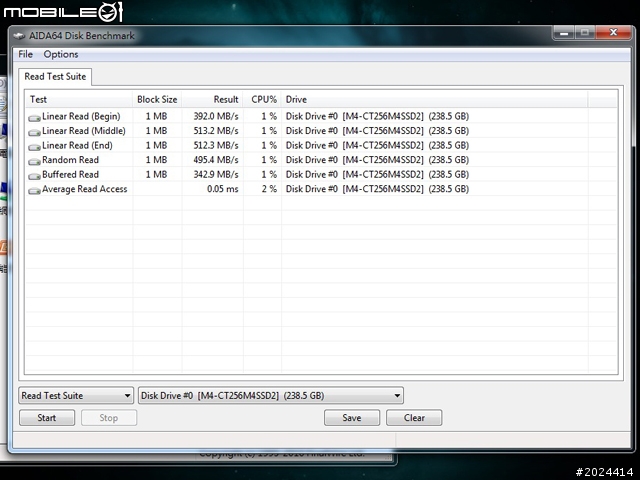Click the Average Read Access disk icon
The image size is (640, 480).
click(x=34, y=191)
